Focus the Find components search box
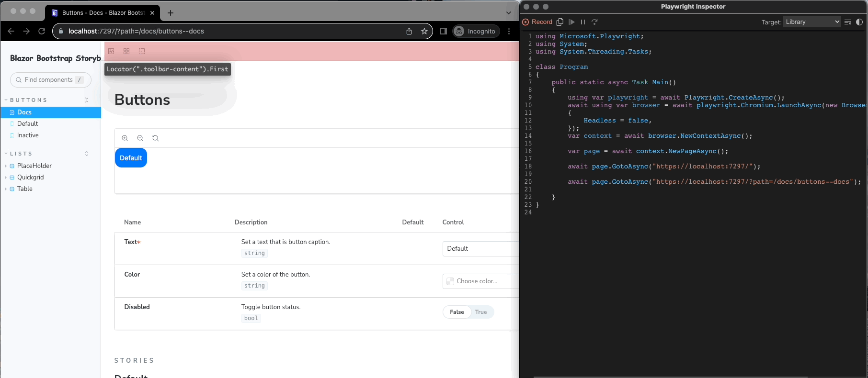The height and width of the screenshot is (378, 868). point(50,80)
